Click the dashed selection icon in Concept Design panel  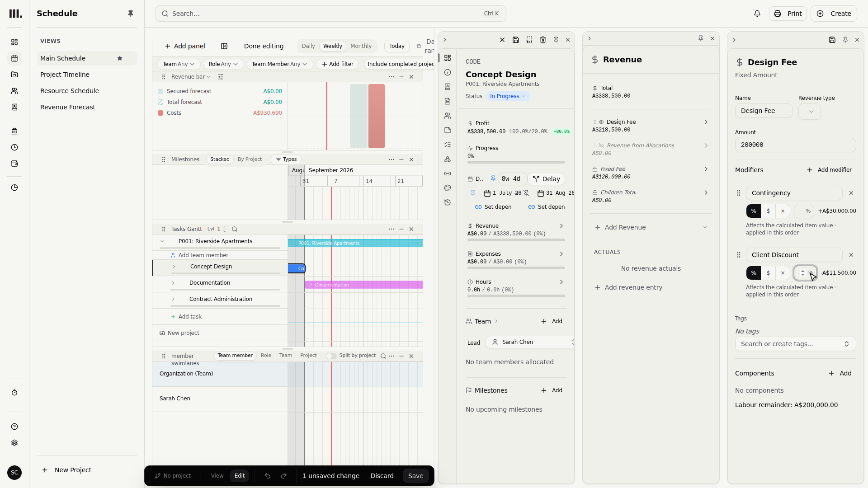click(x=529, y=40)
